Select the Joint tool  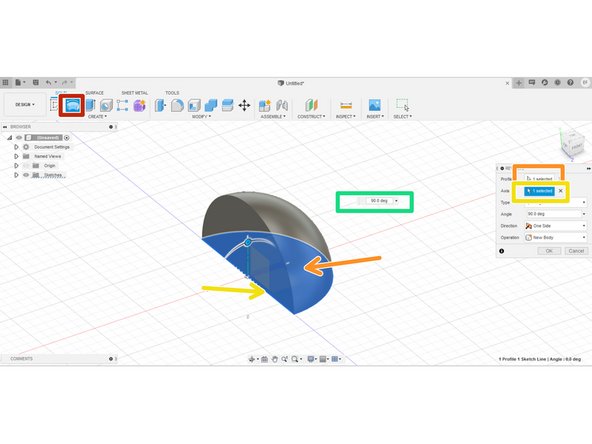[282, 105]
